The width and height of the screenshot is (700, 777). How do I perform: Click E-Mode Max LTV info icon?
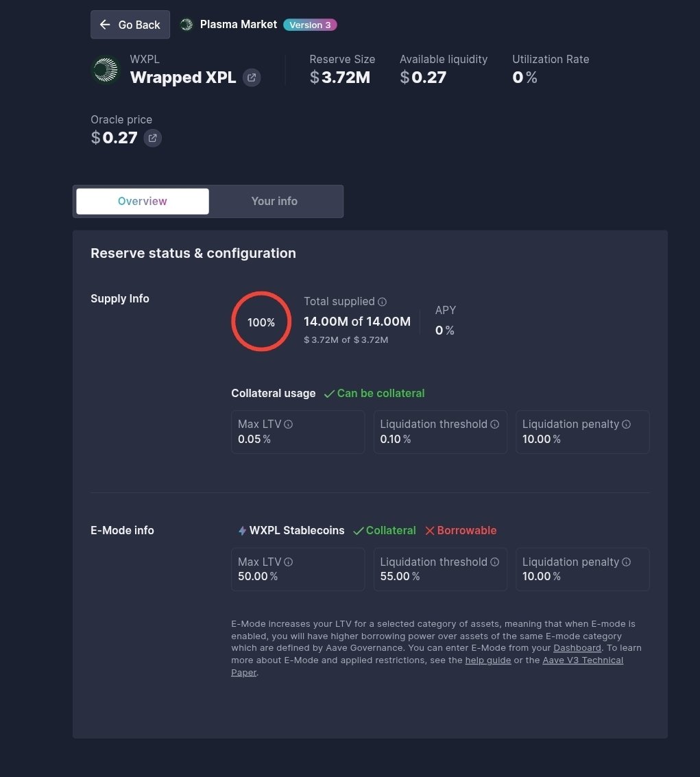pyautogui.click(x=289, y=562)
